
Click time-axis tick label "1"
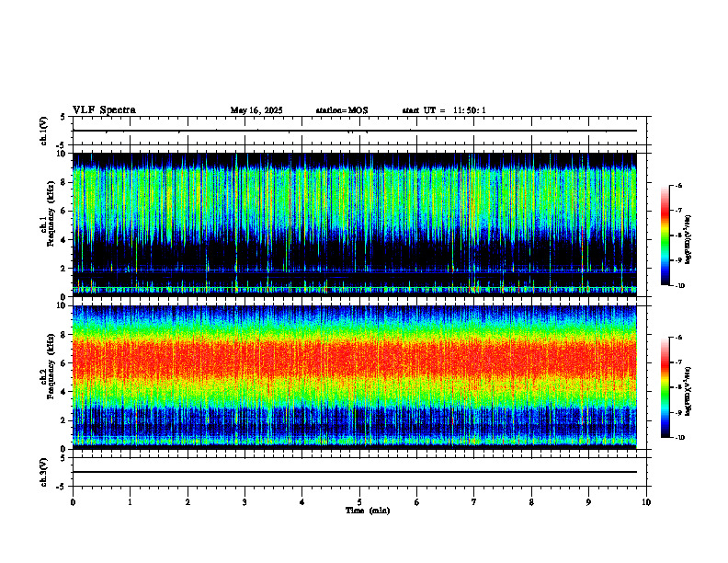tap(130, 502)
